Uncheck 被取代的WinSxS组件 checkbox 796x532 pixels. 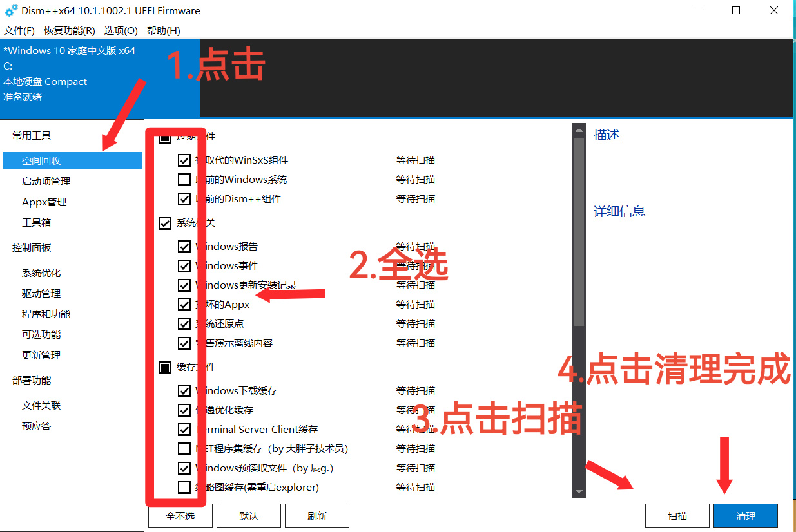(184, 160)
